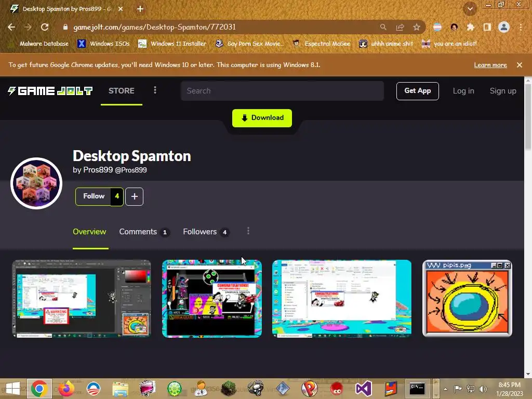532x399 pixels.
Task: Click the Game Jolt logo
Action: 50,91
